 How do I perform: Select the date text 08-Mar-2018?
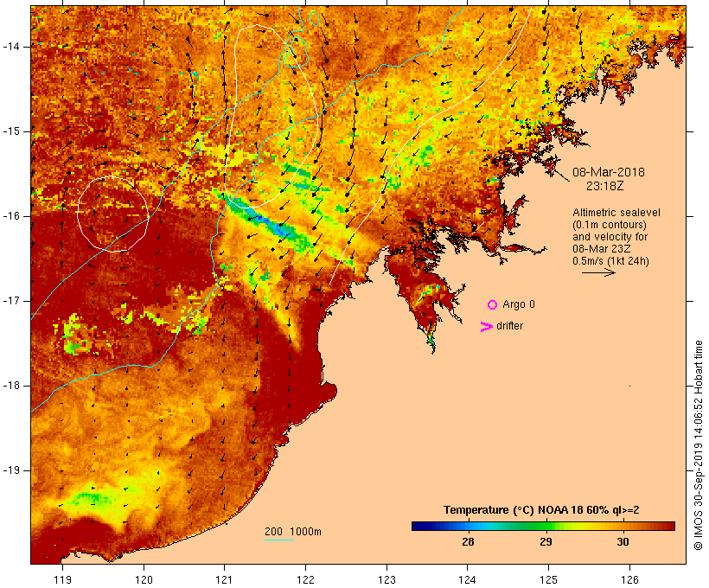tap(608, 172)
